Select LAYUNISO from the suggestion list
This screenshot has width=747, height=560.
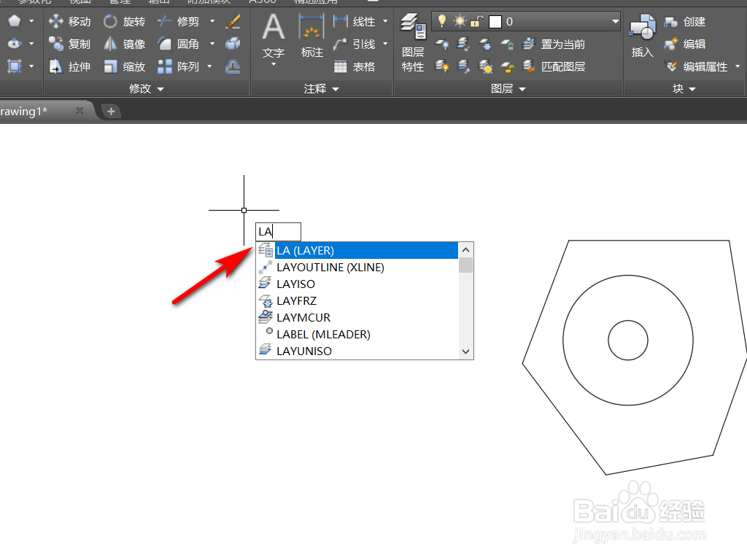point(357,351)
